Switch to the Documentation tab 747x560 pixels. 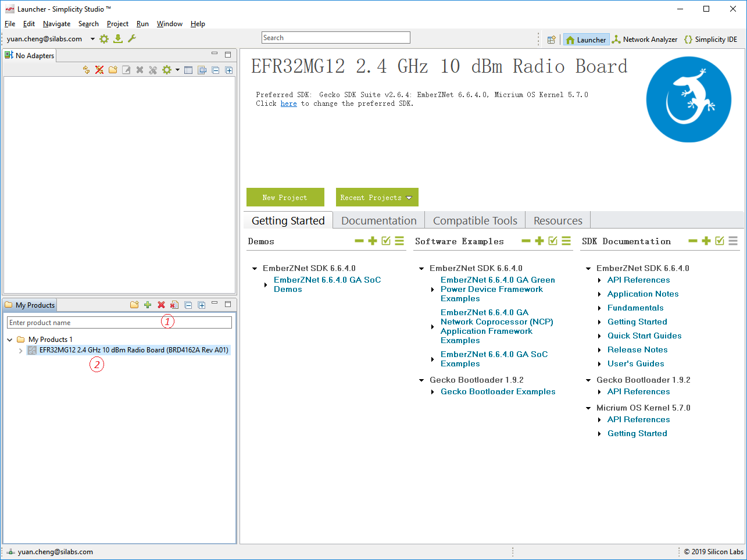pos(379,220)
